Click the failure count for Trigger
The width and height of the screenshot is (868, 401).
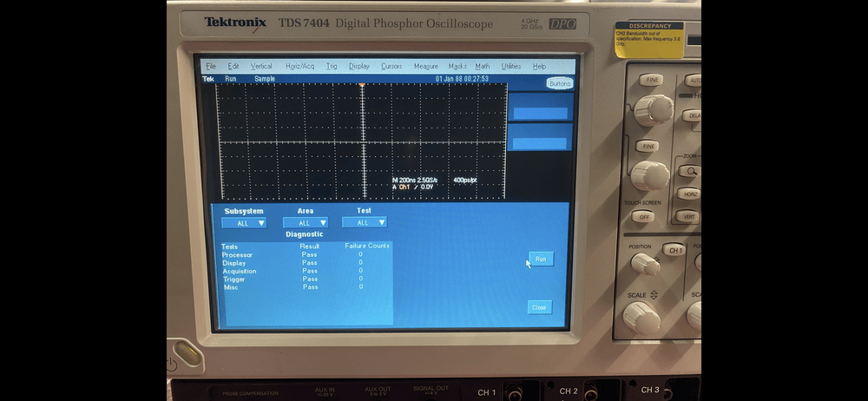(x=361, y=279)
